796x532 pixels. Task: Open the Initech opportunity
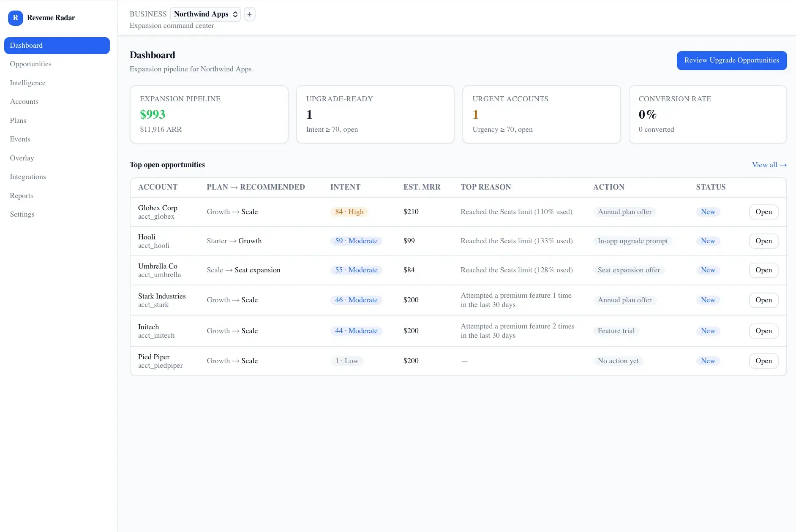click(763, 331)
